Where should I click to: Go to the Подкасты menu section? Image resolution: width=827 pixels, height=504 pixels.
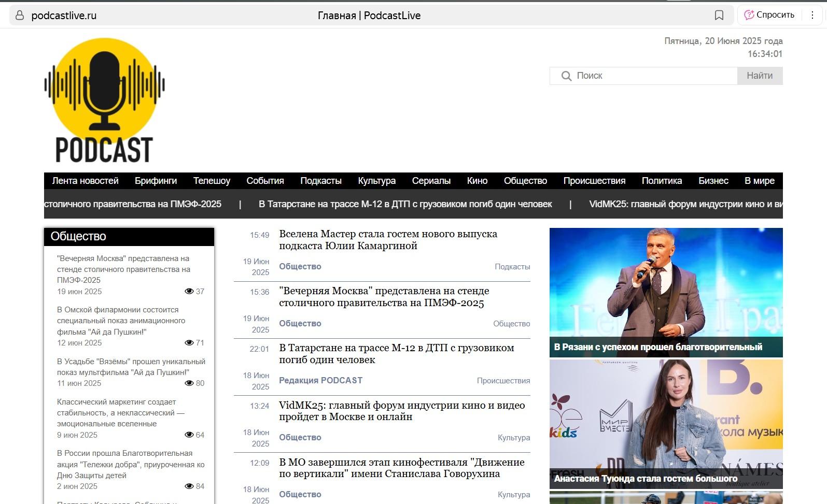320,181
